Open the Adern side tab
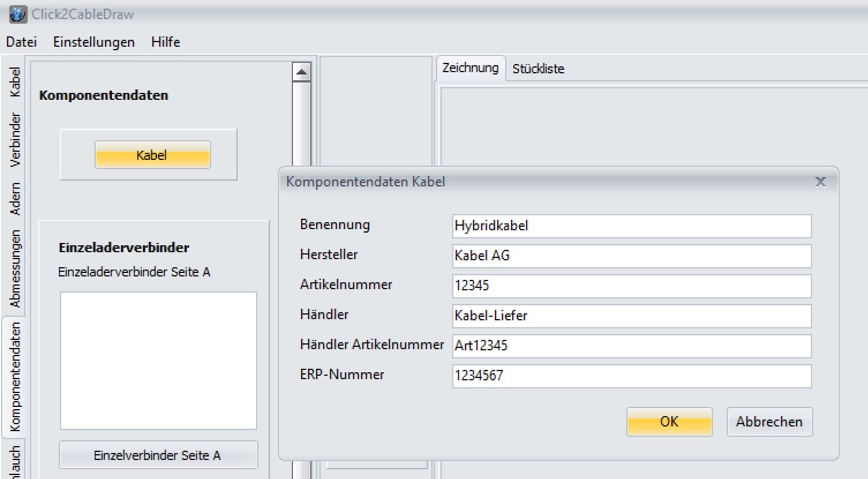Screen dimensions: 868x479 click(x=15, y=199)
